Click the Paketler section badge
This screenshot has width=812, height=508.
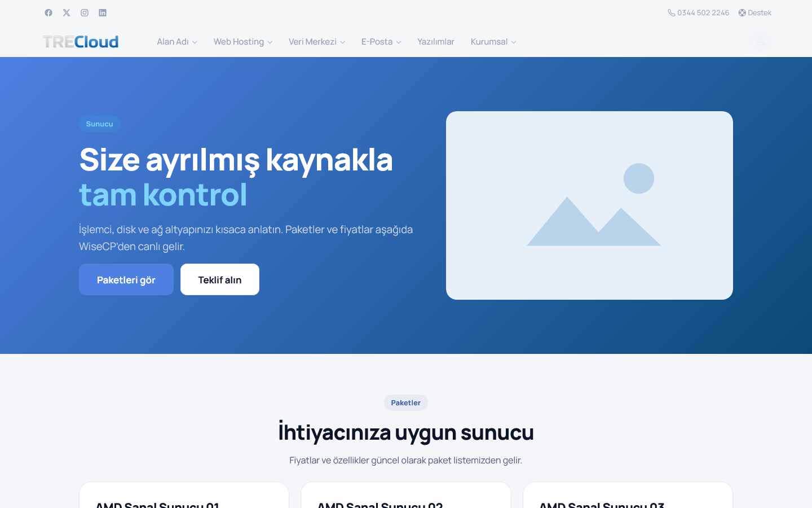click(x=406, y=402)
